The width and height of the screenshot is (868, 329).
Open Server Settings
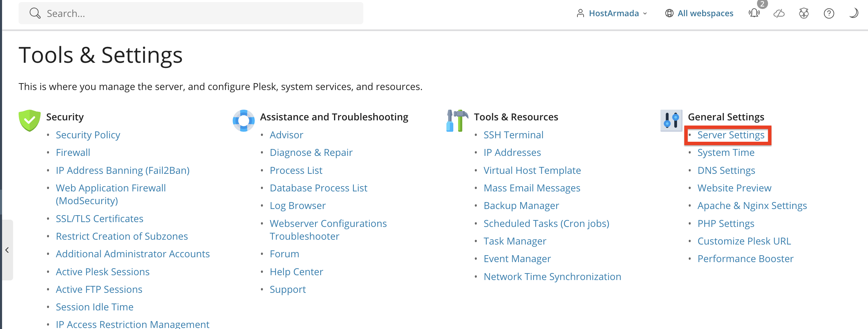tap(731, 135)
